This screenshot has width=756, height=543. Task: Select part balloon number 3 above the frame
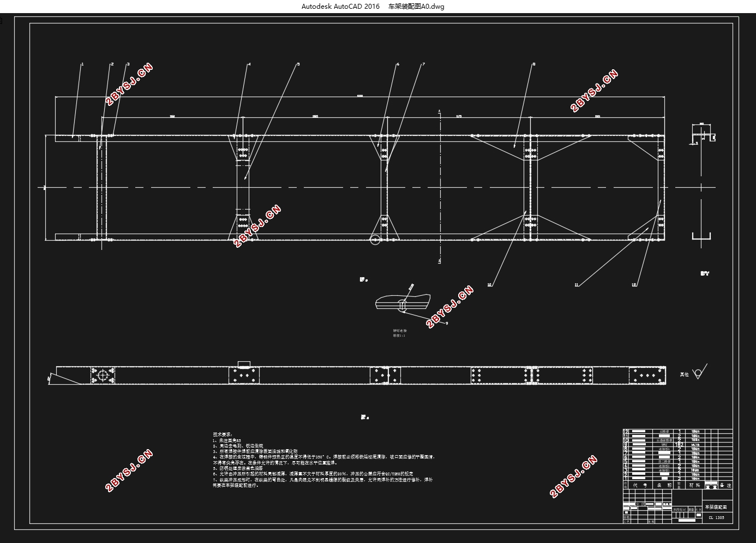tap(128, 64)
